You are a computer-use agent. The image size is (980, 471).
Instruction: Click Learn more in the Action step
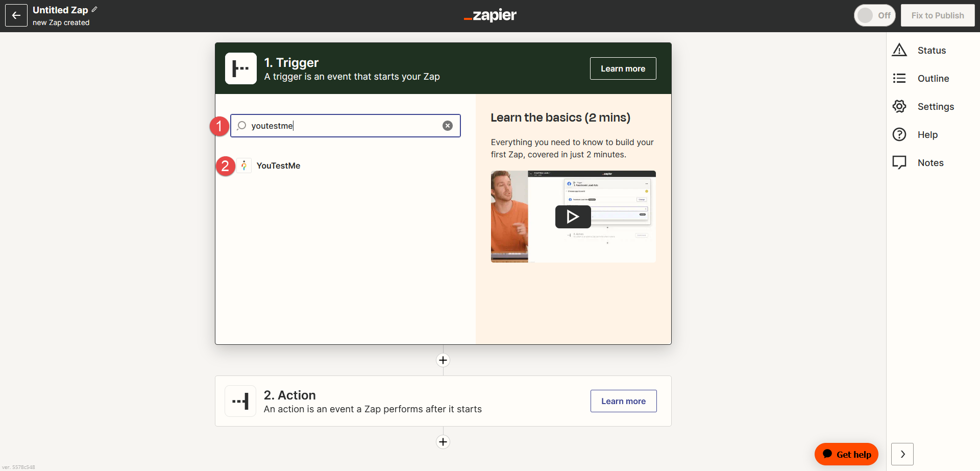pyautogui.click(x=623, y=401)
